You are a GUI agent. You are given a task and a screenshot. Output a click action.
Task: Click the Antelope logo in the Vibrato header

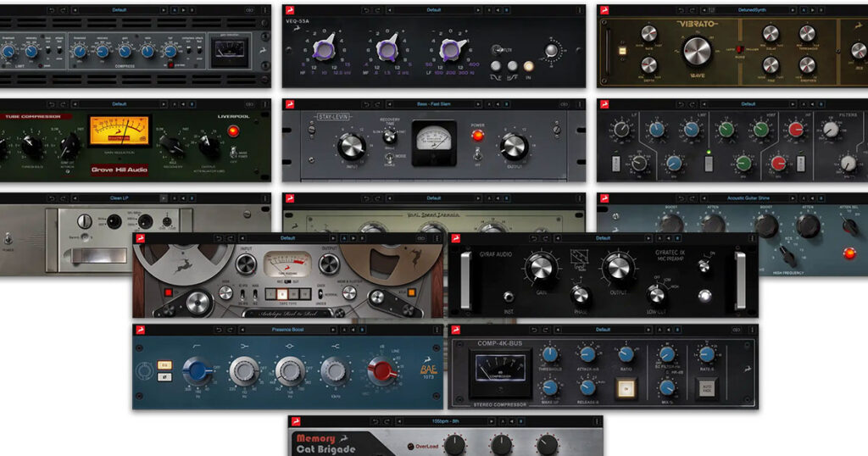[604, 10]
